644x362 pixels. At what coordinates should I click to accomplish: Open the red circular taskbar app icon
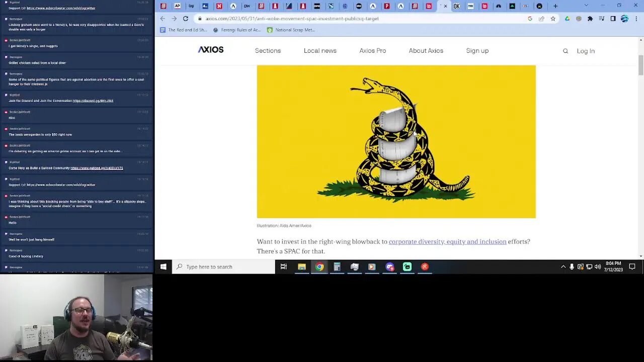point(425,267)
